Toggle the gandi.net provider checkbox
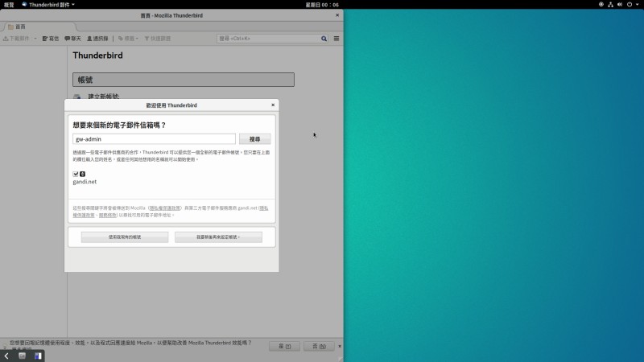This screenshot has height=362, width=644. pyautogui.click(x=76, y=174)
